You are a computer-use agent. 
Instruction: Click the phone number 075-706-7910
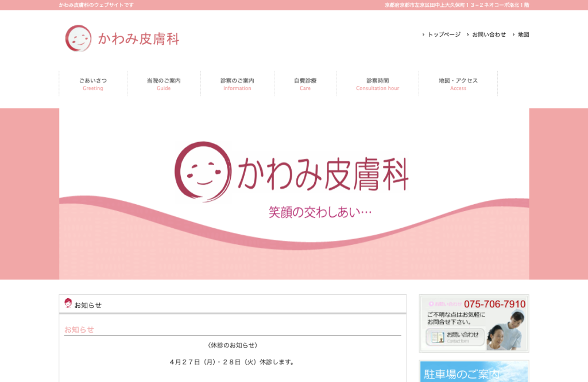tap(494, 304)
